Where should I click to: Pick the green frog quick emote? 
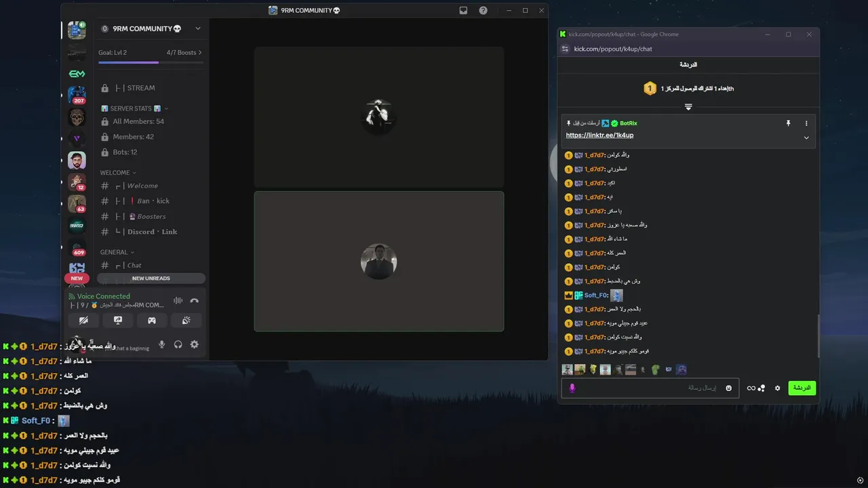point(655,369)
